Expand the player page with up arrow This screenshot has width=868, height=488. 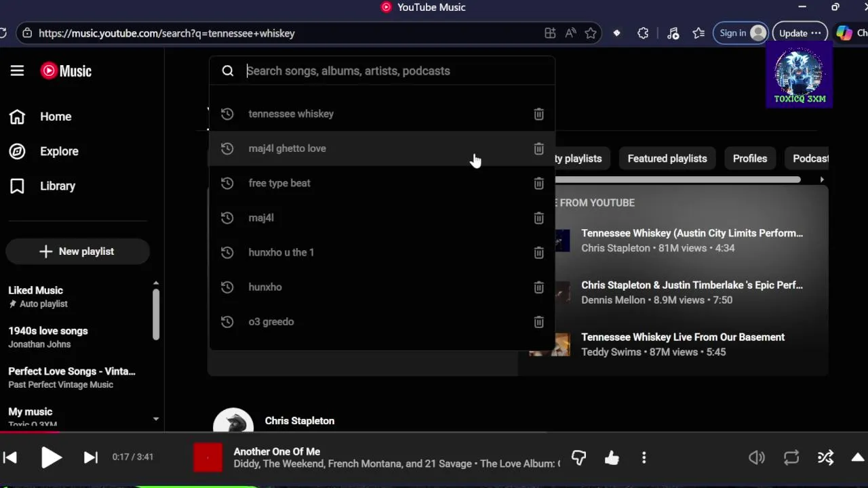(857, 457)
